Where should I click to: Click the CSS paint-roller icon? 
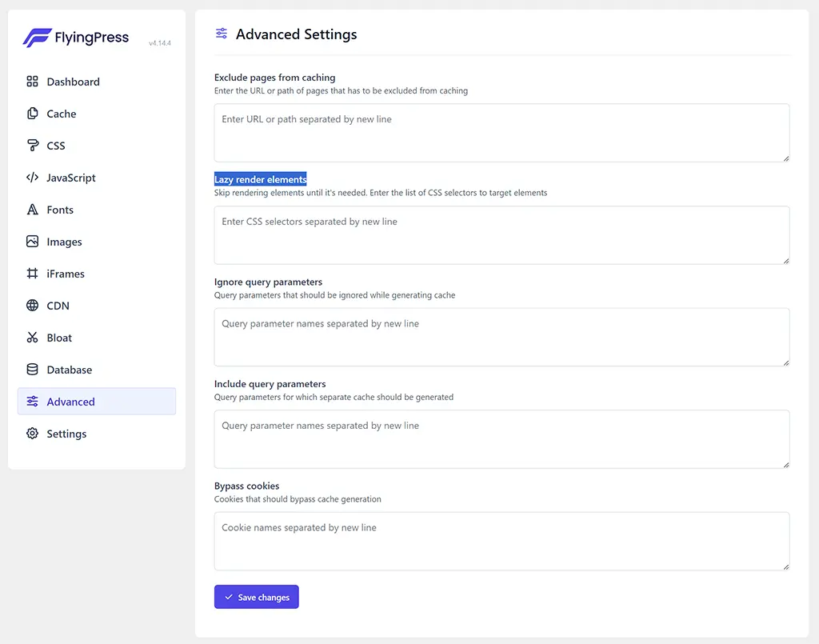pos(32,146)
